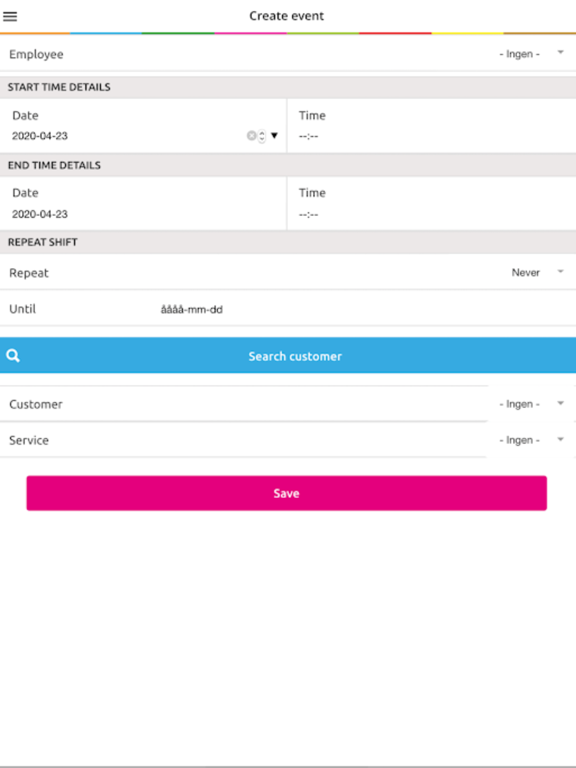Edit the end date 2020-04-23
The image size is (576, 768).
click(40, 214)
